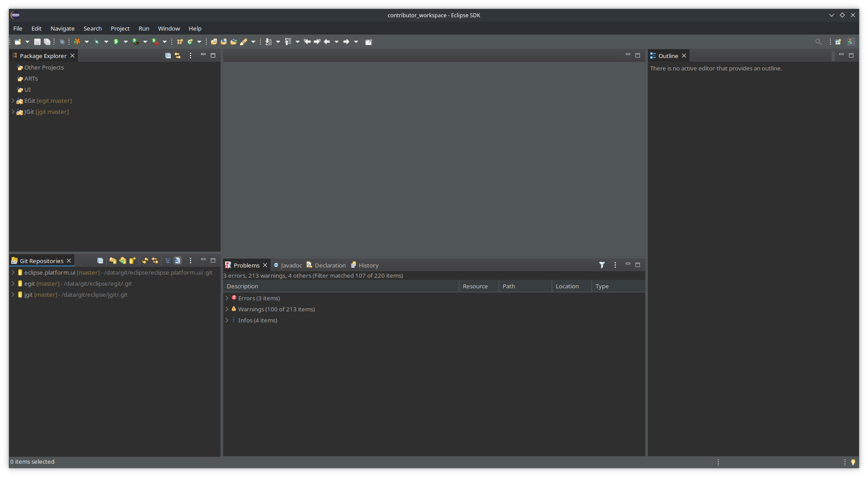Switch to the Javadoc tab
Viewport: 868px width, 477px height.
[x=291, y=265]
